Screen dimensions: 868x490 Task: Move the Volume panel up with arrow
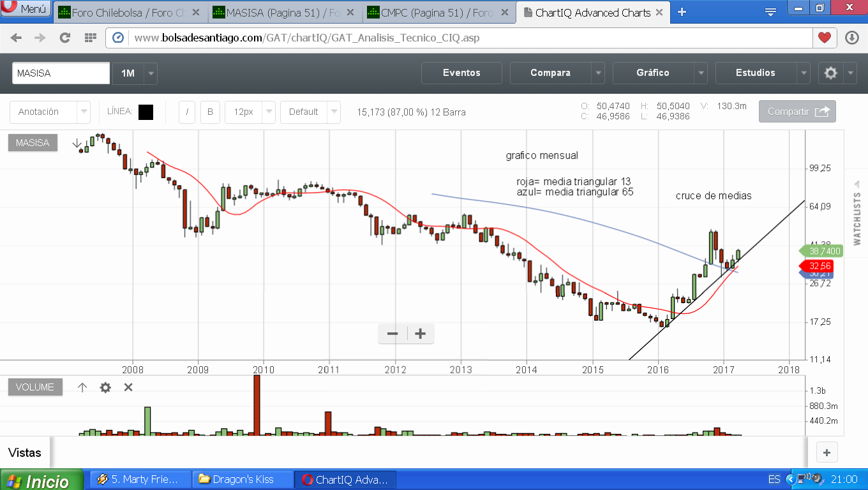tap(82, 387)
